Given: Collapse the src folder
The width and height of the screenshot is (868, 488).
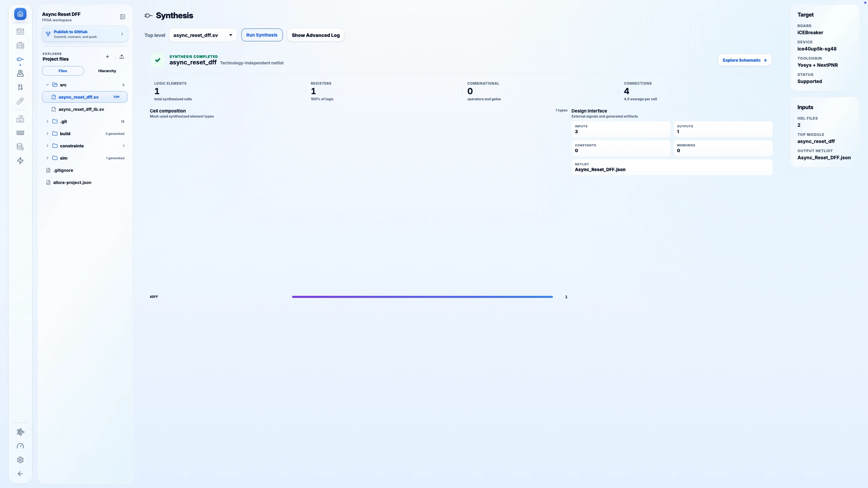Looking at the screenshot, I should [x=47, y=85].
